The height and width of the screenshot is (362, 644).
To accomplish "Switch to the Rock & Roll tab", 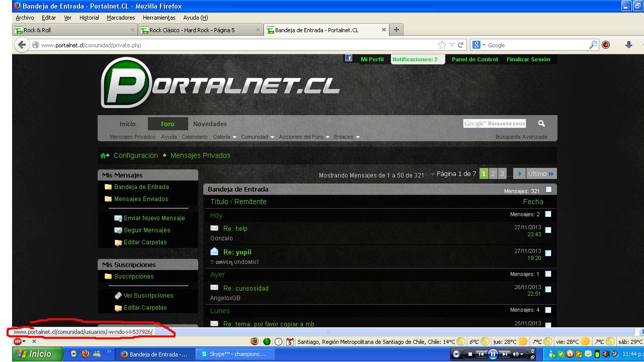I will 75,30.
